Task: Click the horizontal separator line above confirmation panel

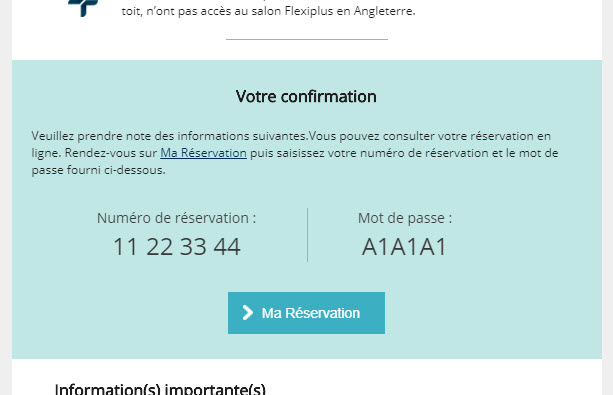Action: click(307, 39)
